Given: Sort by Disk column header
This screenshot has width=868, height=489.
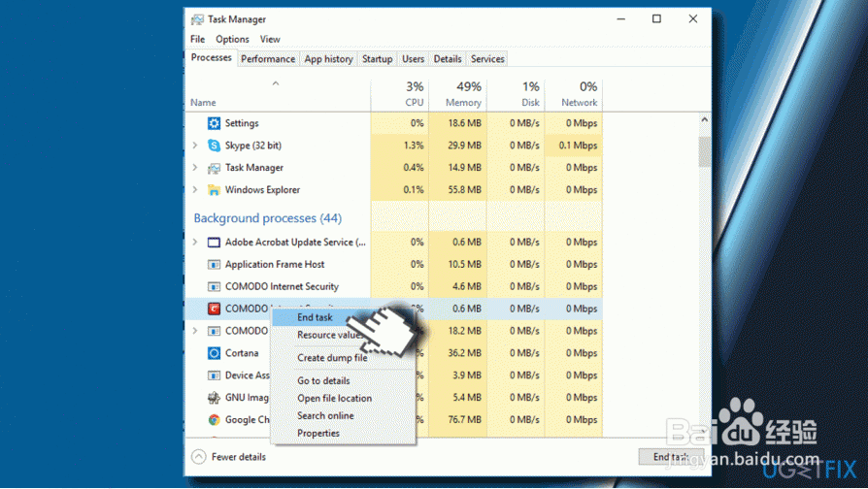Looking at the screenshot, I should (x=516, y=94).
